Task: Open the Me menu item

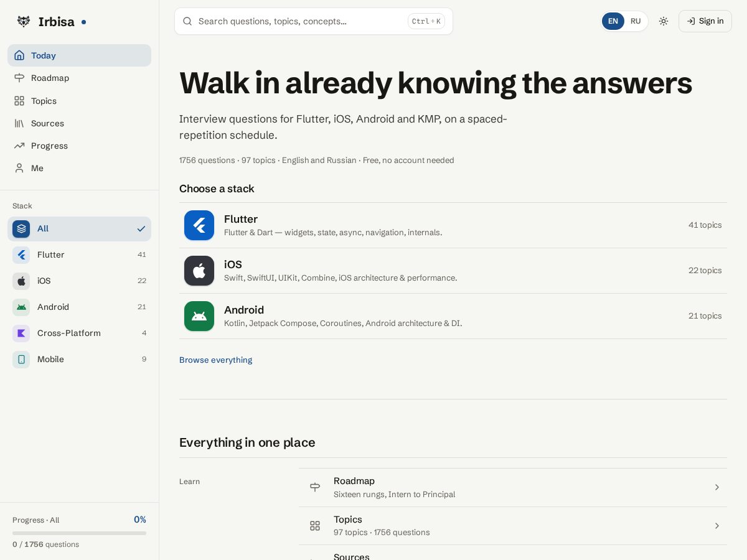Action: coord(79,168)
